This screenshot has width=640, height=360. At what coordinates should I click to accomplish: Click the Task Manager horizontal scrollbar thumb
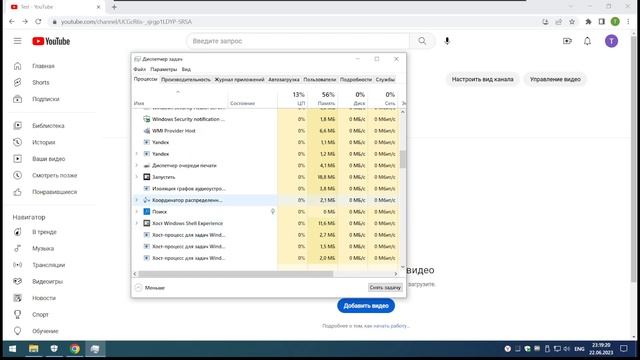(236, 274)
